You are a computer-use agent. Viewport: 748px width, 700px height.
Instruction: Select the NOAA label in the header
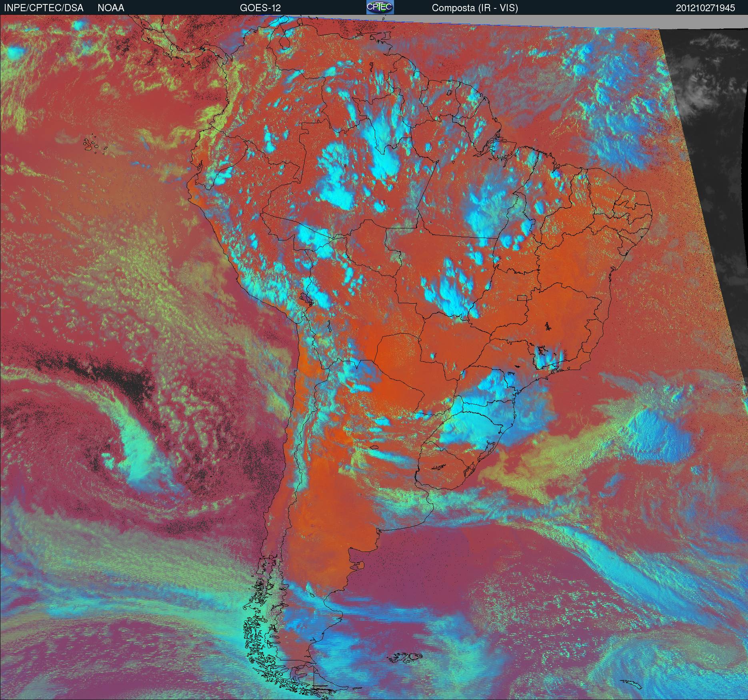click(x=111, y=8)
